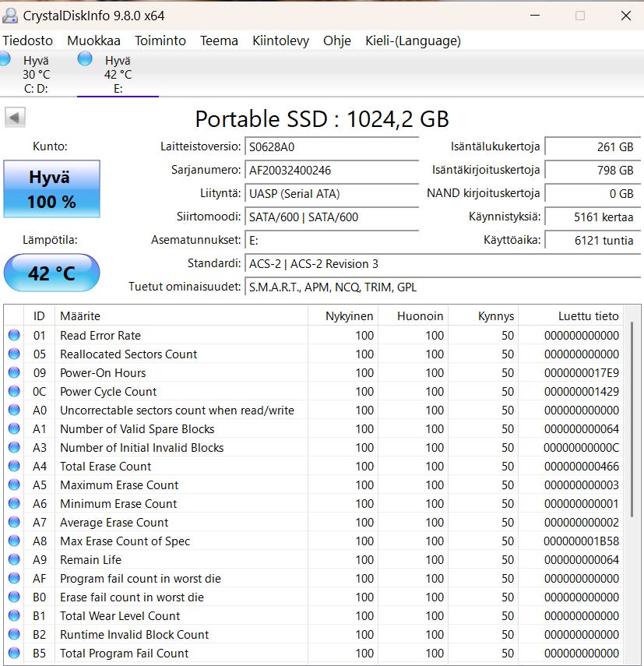Screen dimensions: 644x666
Task: Minimize the CrystalDiskInfo window
Action: click(x=535, y=16)
